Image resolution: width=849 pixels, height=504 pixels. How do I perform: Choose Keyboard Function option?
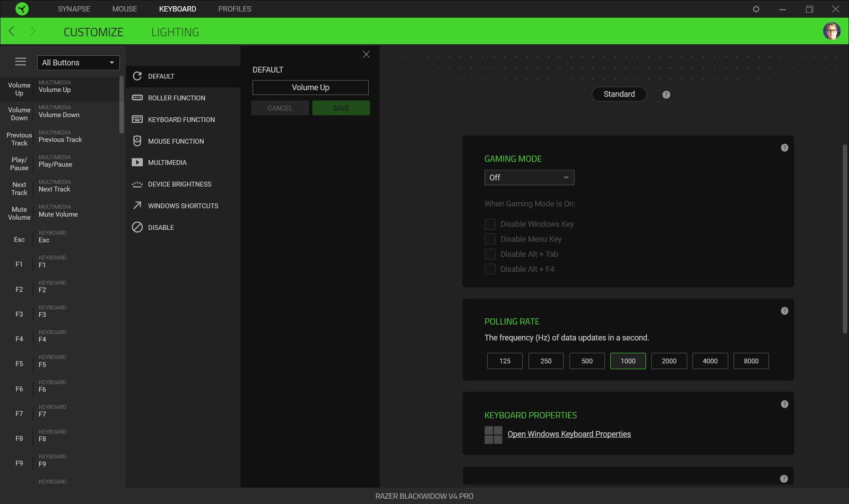coord(183,119)
